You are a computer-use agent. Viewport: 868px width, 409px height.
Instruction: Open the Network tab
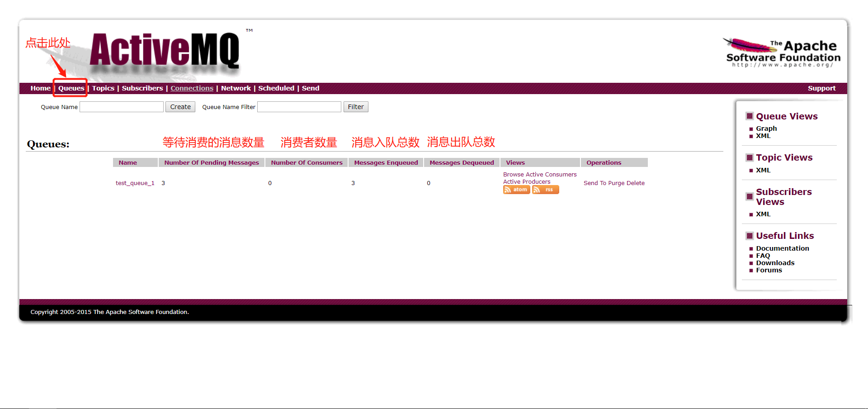tap(236, 88)
